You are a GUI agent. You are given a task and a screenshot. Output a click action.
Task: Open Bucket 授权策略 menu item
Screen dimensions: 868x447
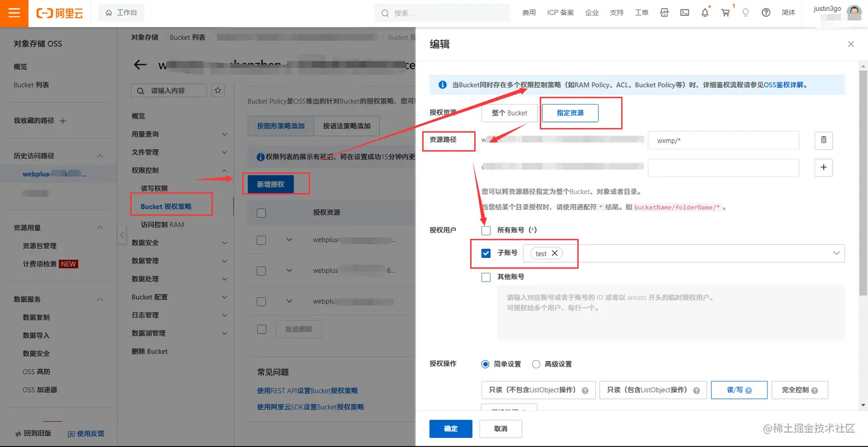coord(166,206)
